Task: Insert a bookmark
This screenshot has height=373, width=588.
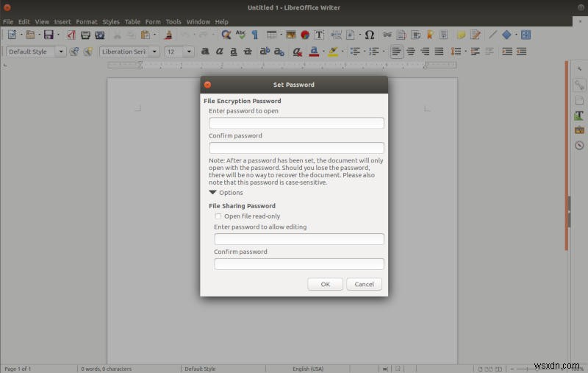Action: click(430, 35)
